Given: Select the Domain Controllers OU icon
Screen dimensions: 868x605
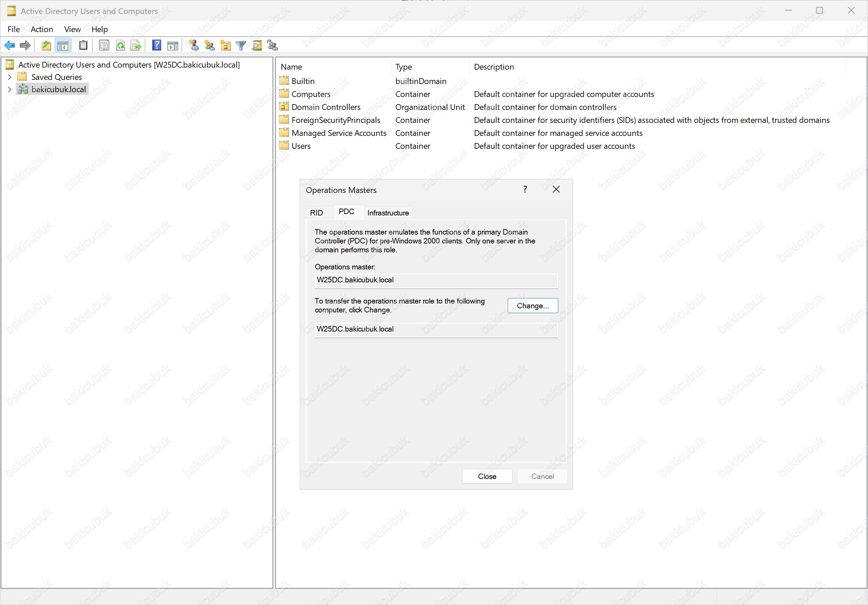Looking at the screenshot, I should tap(284, 107).
